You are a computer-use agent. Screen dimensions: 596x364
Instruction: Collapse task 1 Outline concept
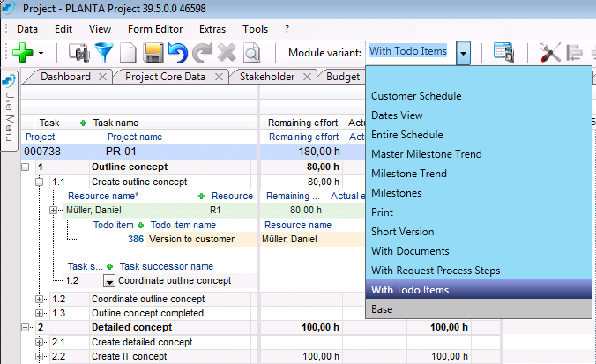click(25, 167)
